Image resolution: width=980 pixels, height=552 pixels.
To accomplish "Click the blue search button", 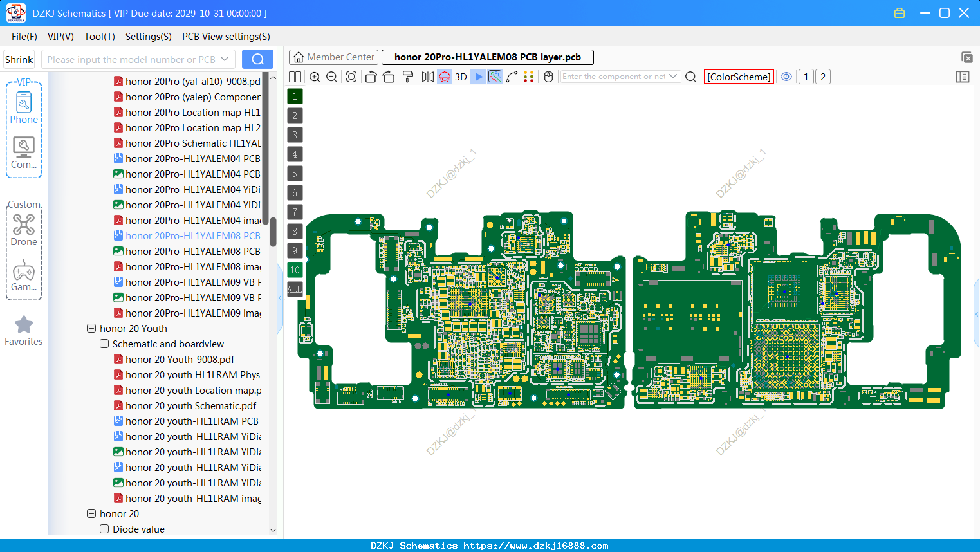I will pyautogui.click(x=257, y=59).
